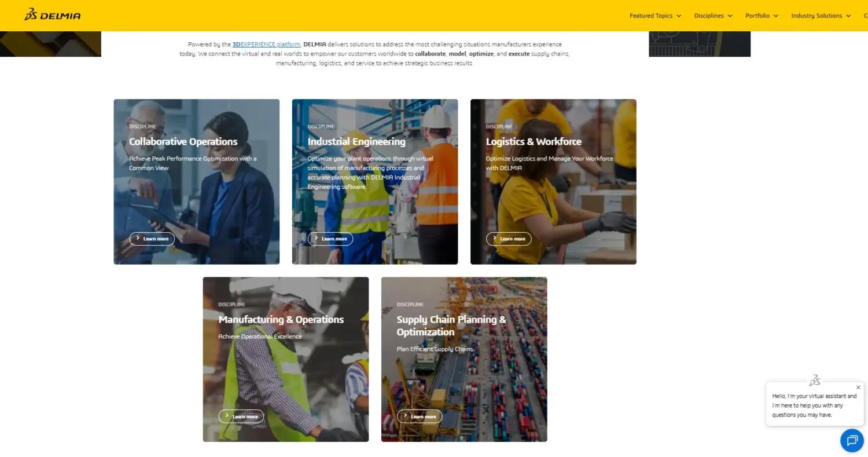Follow the 3DEXPERIENCE platform link
This screenshot has height=457, width=868.
pyautogui.click(x=266, y=45)
